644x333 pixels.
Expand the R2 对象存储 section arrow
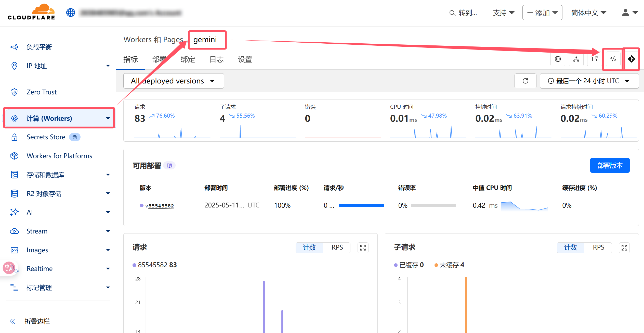tap(108, 194)
